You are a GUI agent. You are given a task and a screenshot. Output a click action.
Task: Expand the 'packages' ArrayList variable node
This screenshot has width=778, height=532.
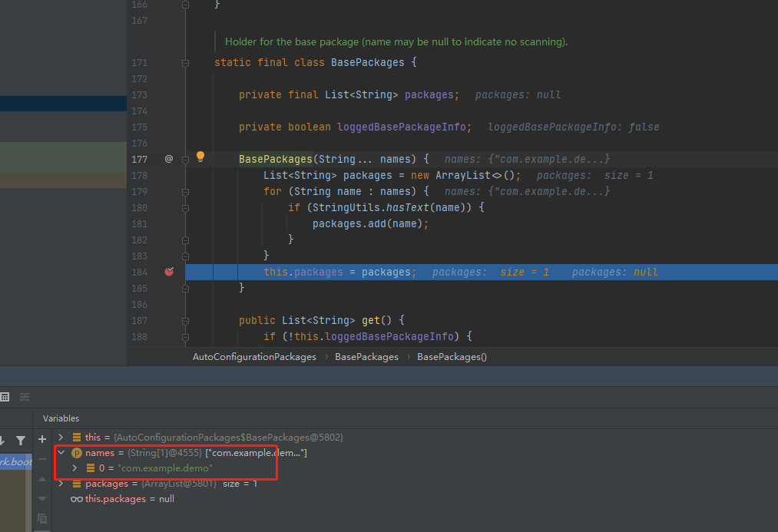(61, 484)
